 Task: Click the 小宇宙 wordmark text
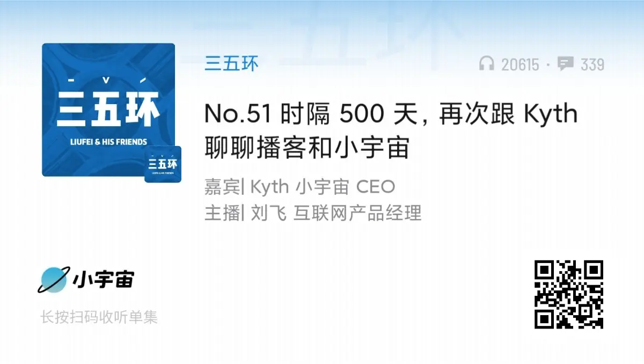(x=103, y=279)
